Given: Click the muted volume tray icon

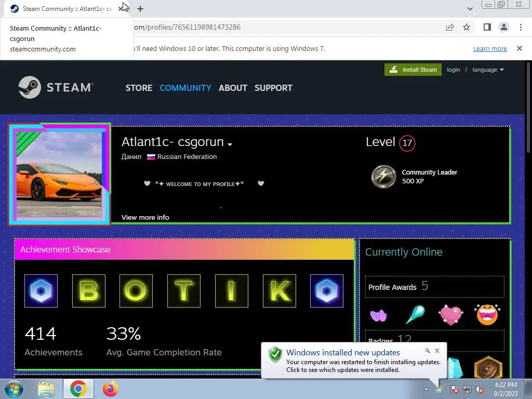Looking at the screenshot, I should click(x=480, y=389).
